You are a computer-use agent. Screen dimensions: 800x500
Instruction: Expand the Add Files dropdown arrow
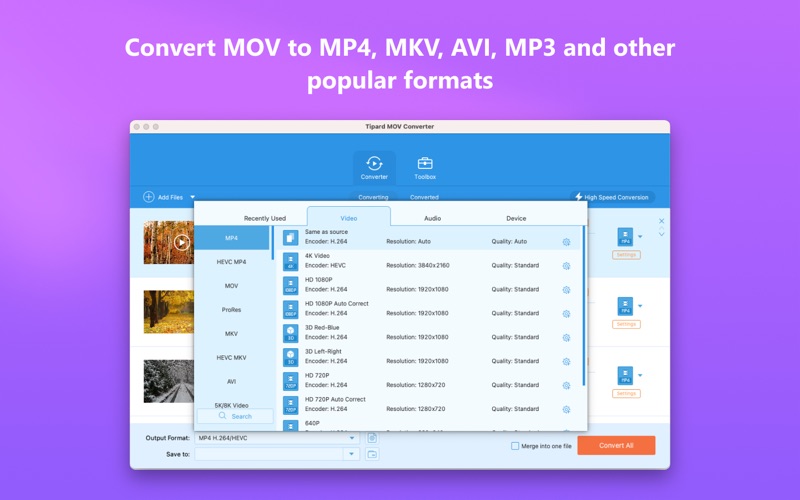[192, 197]
